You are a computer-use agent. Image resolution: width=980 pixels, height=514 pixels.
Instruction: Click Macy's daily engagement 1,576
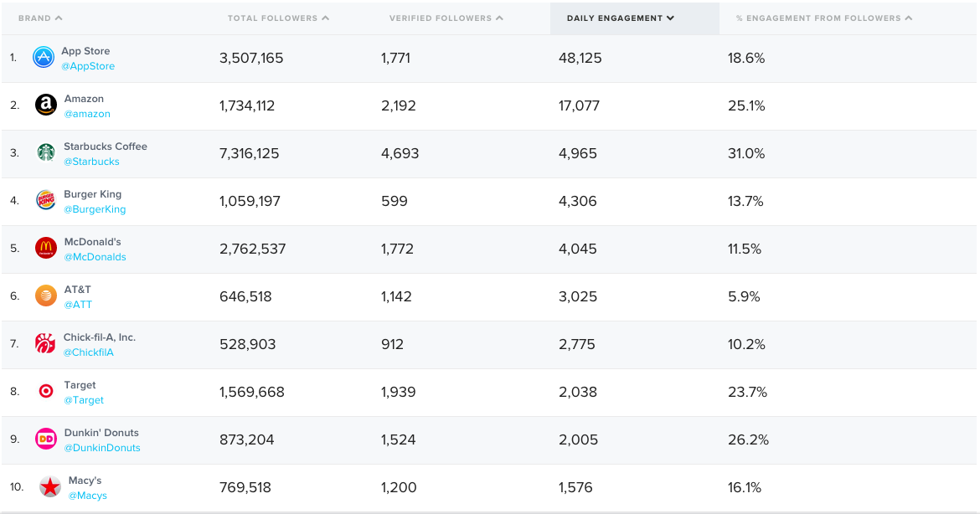[575, 487]
